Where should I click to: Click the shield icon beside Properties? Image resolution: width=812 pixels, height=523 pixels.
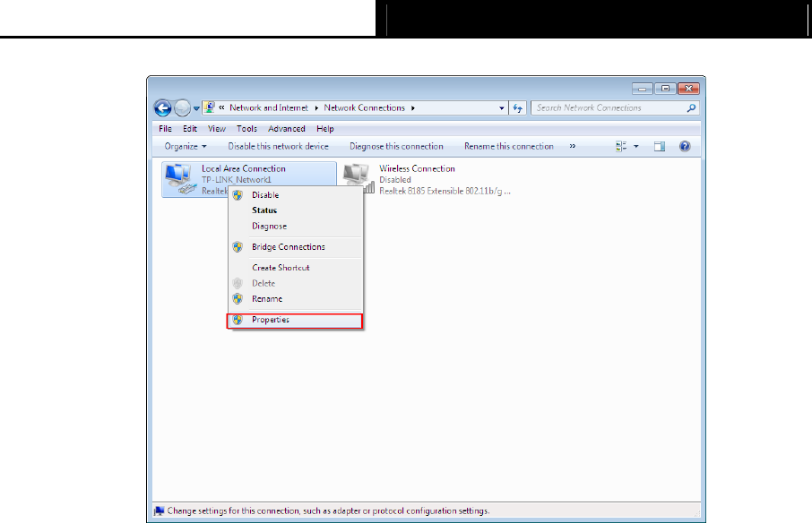click(x=238, y=320)
